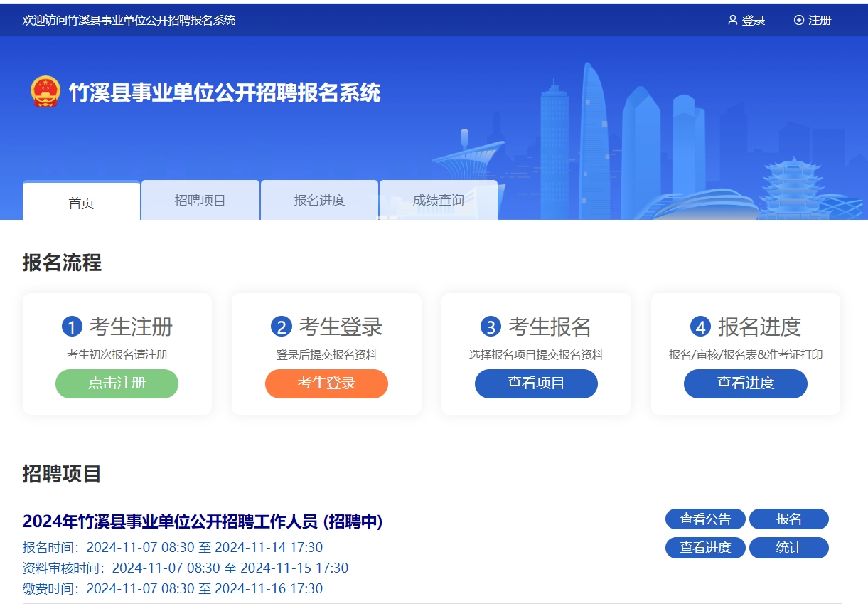View 统计 for the recruitment project
The height and width of the screenshot is (604, 868).
coord(788,548)
